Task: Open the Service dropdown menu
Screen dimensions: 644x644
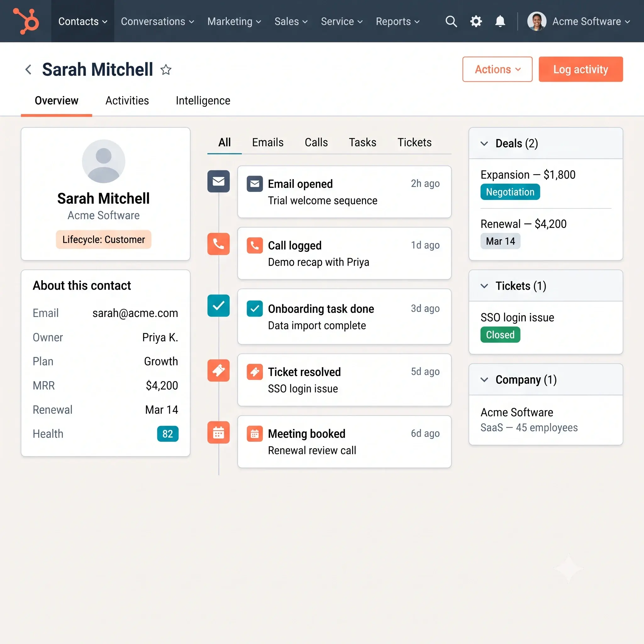Action: (x=342, y=21)
